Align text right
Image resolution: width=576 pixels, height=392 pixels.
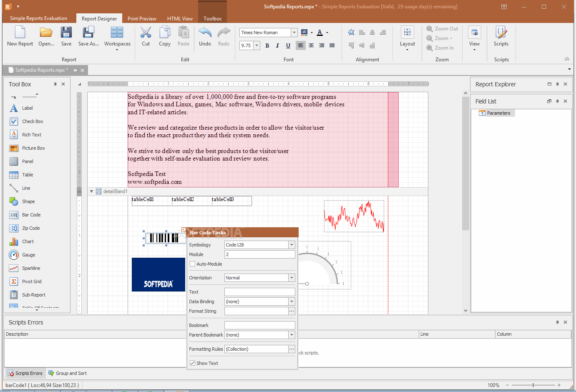322,45
